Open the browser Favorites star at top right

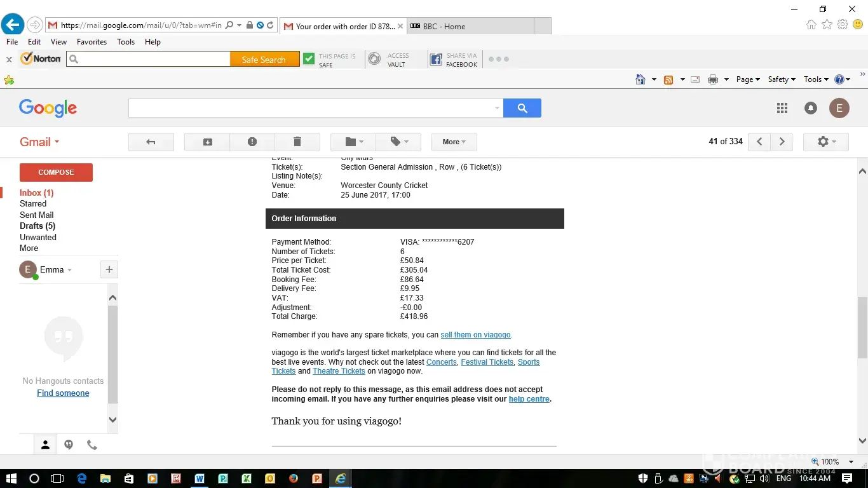(827, 25)
